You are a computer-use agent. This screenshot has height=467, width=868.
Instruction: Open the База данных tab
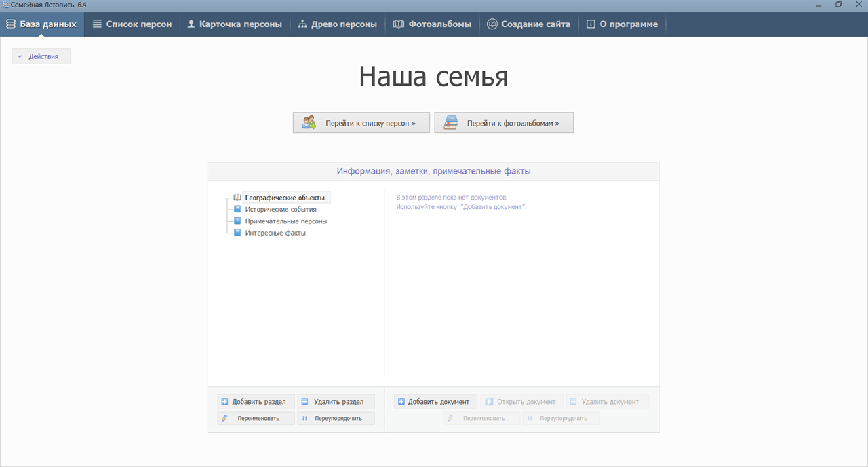(42, 24)
